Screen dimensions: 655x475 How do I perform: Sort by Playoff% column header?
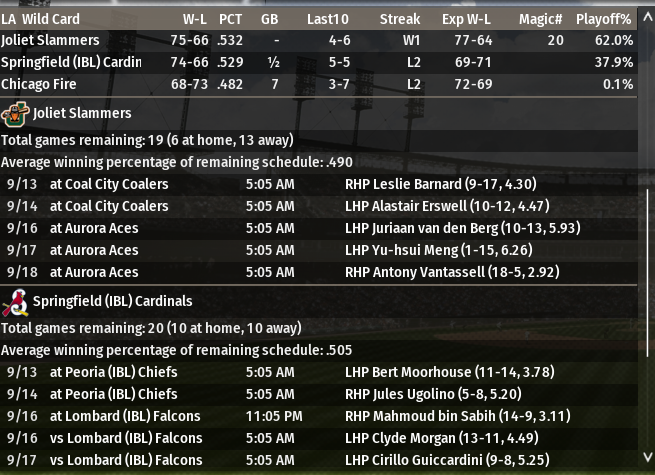pos(607,19)
